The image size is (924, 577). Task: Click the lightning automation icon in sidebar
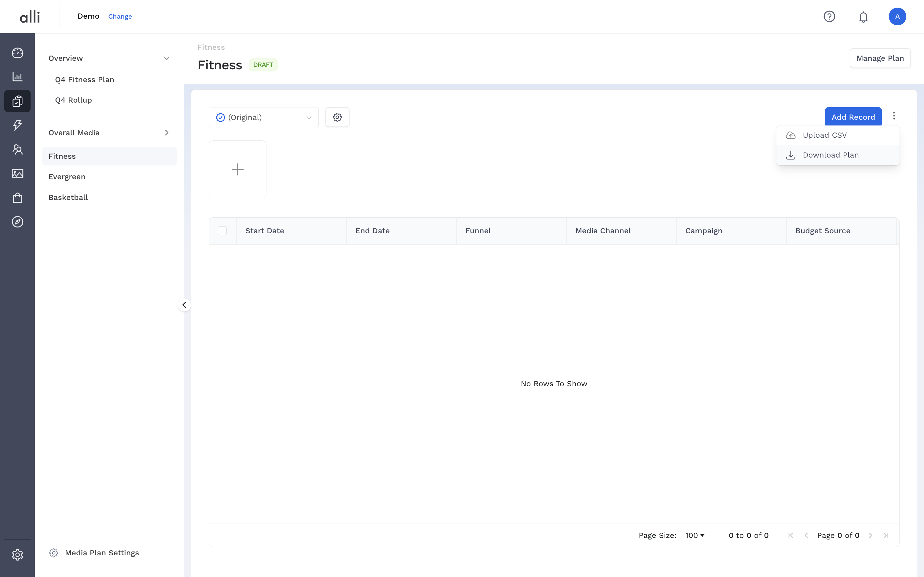tap(17, 125)
